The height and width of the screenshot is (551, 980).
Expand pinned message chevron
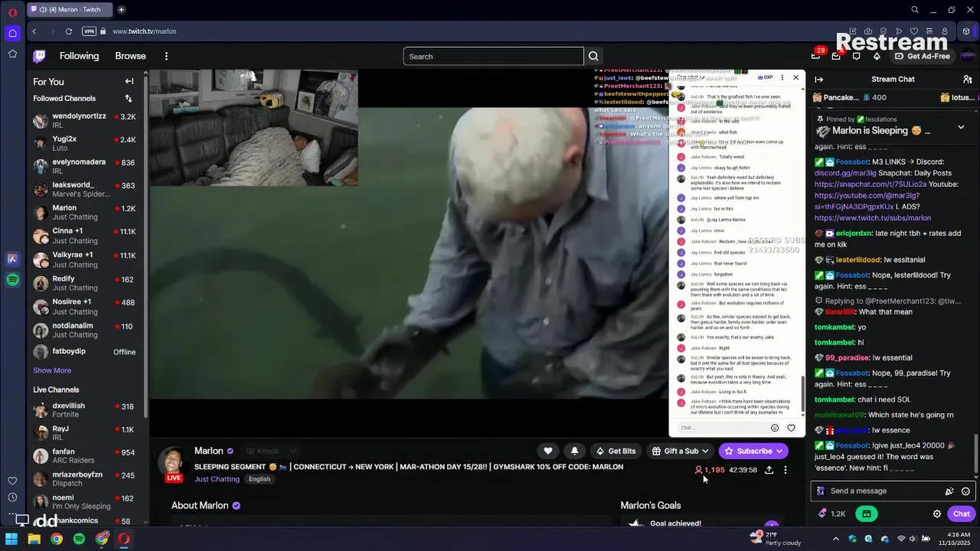coord(961,127)
